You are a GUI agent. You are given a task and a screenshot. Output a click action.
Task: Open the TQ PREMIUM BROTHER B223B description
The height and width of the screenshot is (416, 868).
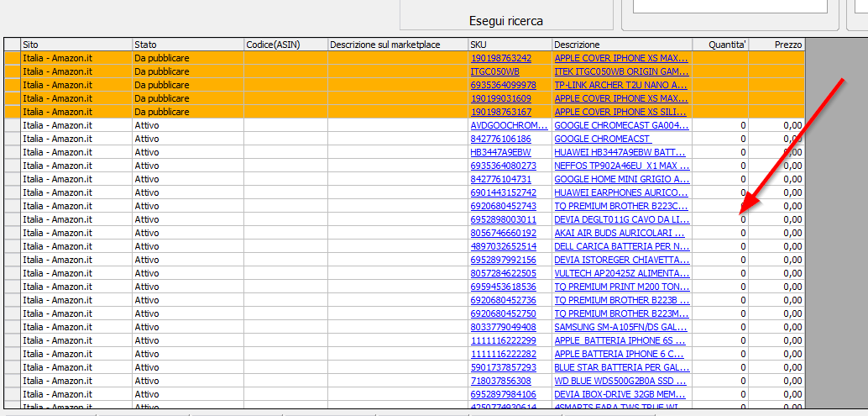click(622, 300)
